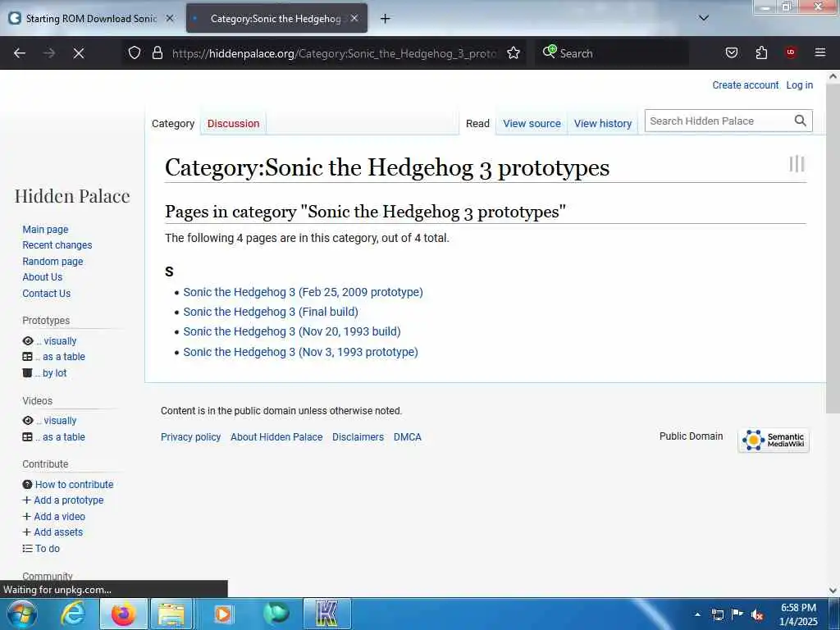The height and width of the screenshot is (630, 840).
Task: Open the Create account link
Action: 745,85
